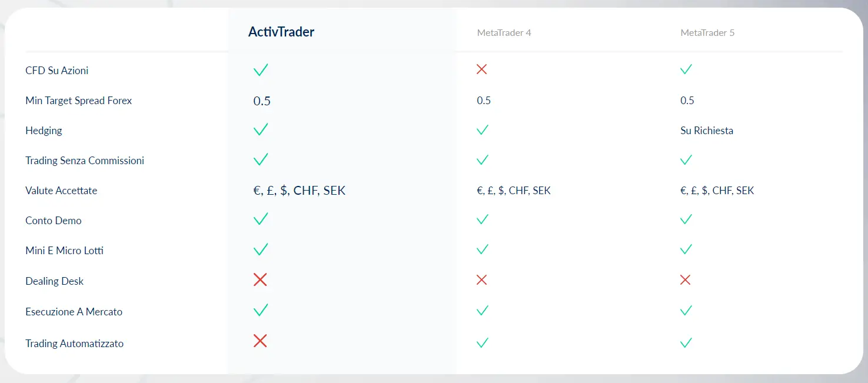
Task: Click MetaTrader 5 checkmark for Trading Automatizzato
Action: 686,342
